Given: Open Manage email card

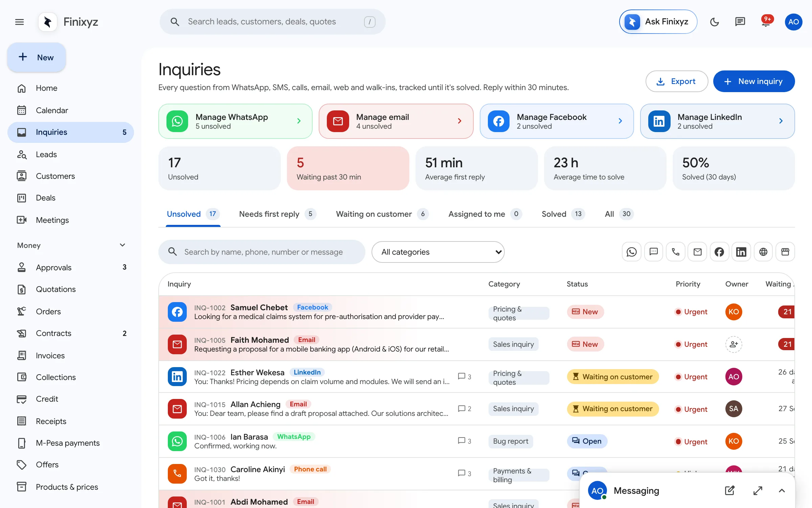Looking at the screenshot, I should click(x=396, y=121).
